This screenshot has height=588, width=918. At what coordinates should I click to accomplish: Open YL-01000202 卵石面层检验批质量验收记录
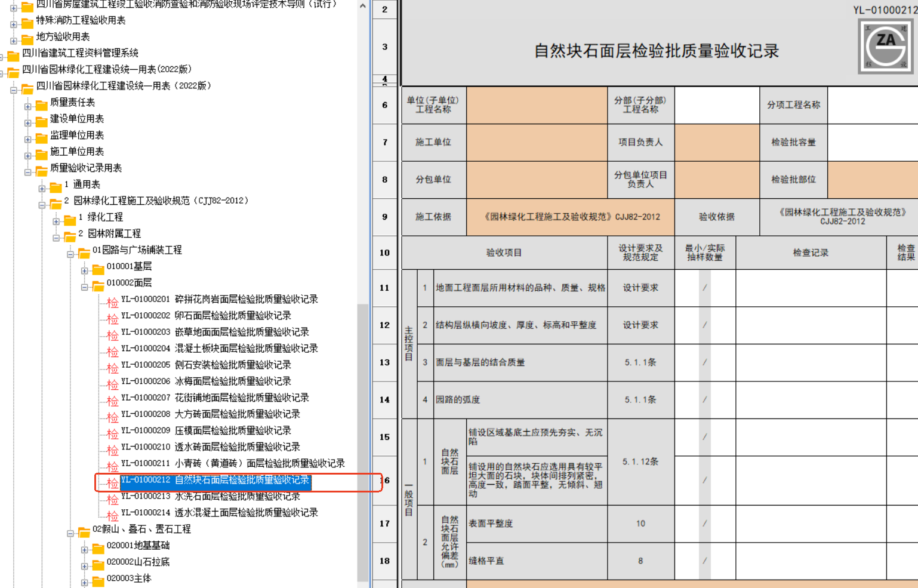click(x=206, y=315)
